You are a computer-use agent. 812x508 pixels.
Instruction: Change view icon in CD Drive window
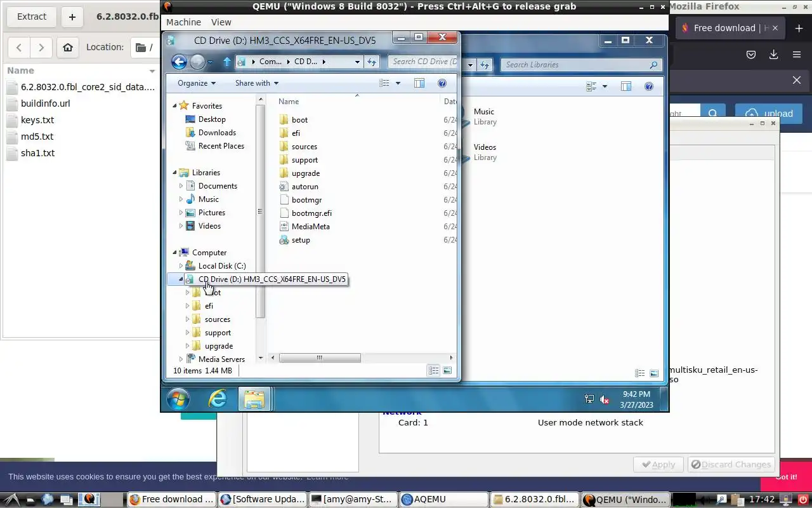[384, 83]
